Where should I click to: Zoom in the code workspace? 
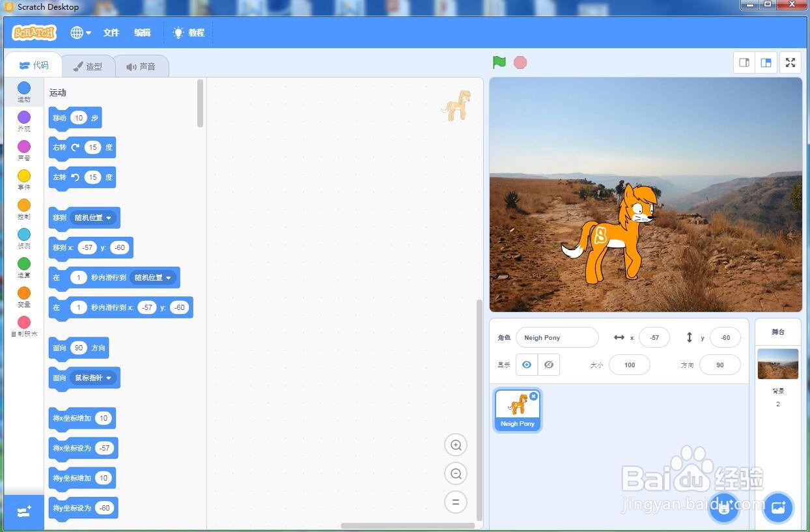pos(456,445)
